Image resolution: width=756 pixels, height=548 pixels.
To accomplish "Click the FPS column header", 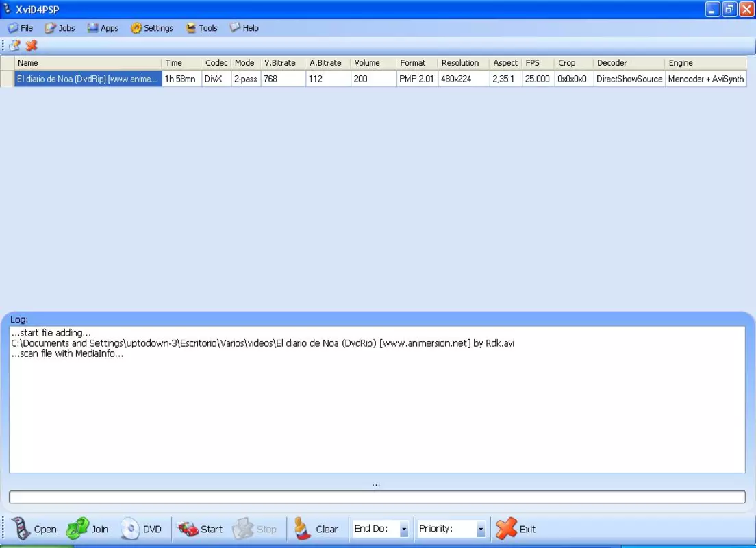I will pos(538,63).
